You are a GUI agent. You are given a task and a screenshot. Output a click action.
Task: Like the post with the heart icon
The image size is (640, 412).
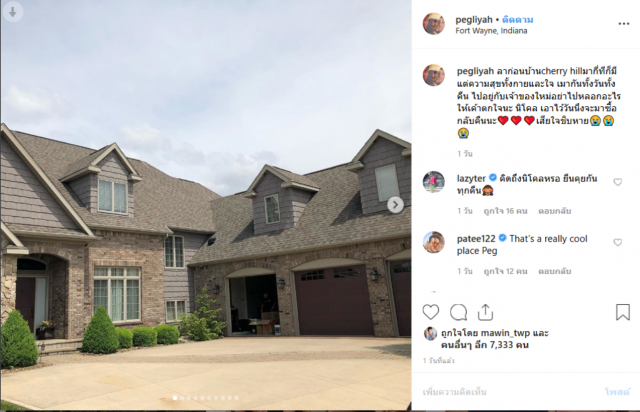click(x=431, y=312)
